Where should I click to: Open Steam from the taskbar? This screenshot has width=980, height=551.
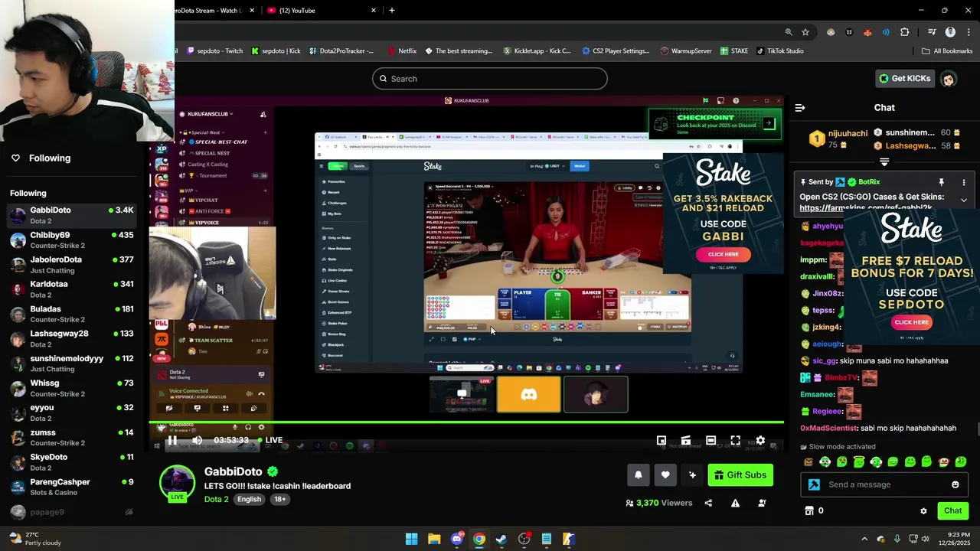501,539
